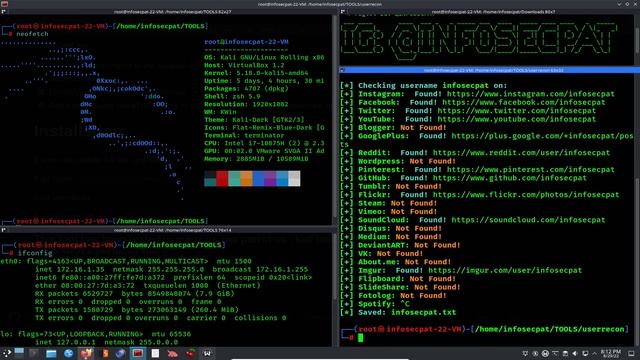Click the green cursor at the userrecon prompt
This screenshot has width=640, height=360.
point(360,338)
